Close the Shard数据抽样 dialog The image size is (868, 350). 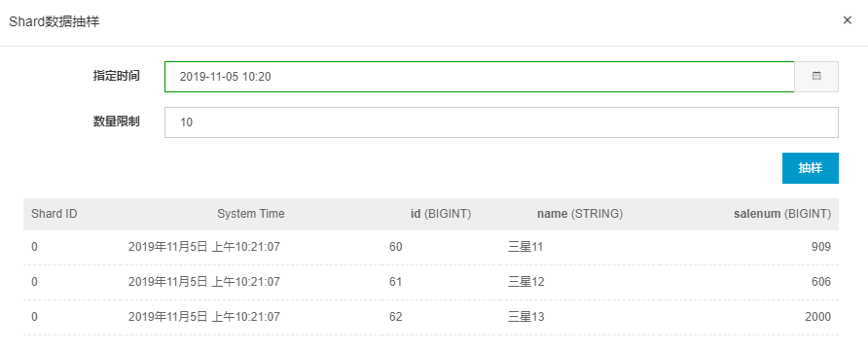[x=847, y=20]
